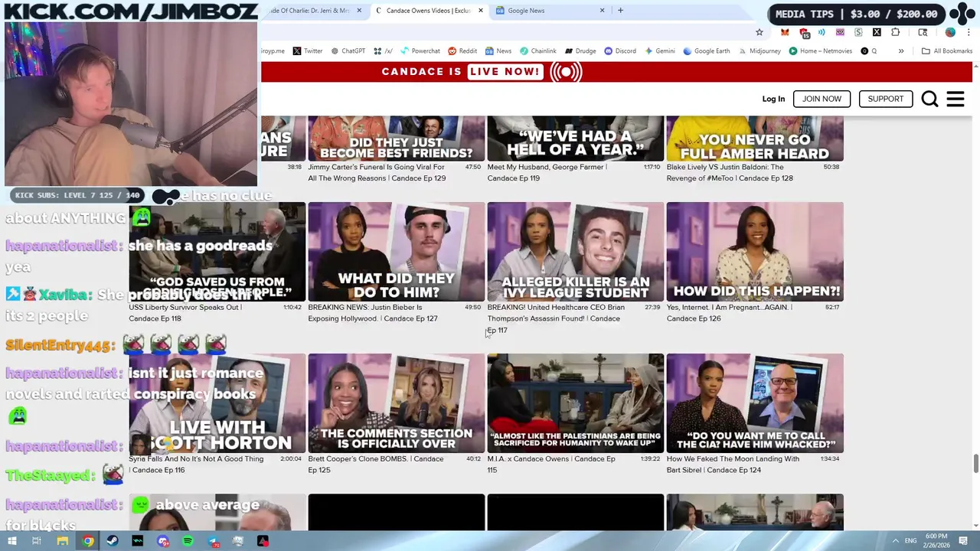Switch to Chrome on the taskbar

click(x=88, y=541)
